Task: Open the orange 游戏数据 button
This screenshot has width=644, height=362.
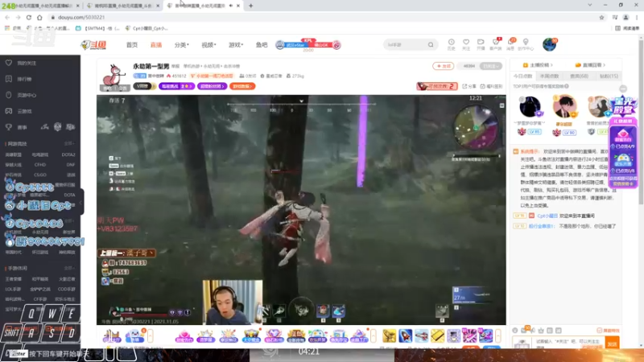Action: (x=242, y=86)
